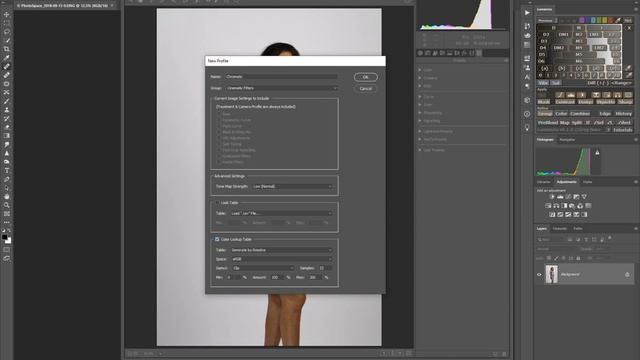Click the History button in Lumenzia panel

tap(623, 114)
